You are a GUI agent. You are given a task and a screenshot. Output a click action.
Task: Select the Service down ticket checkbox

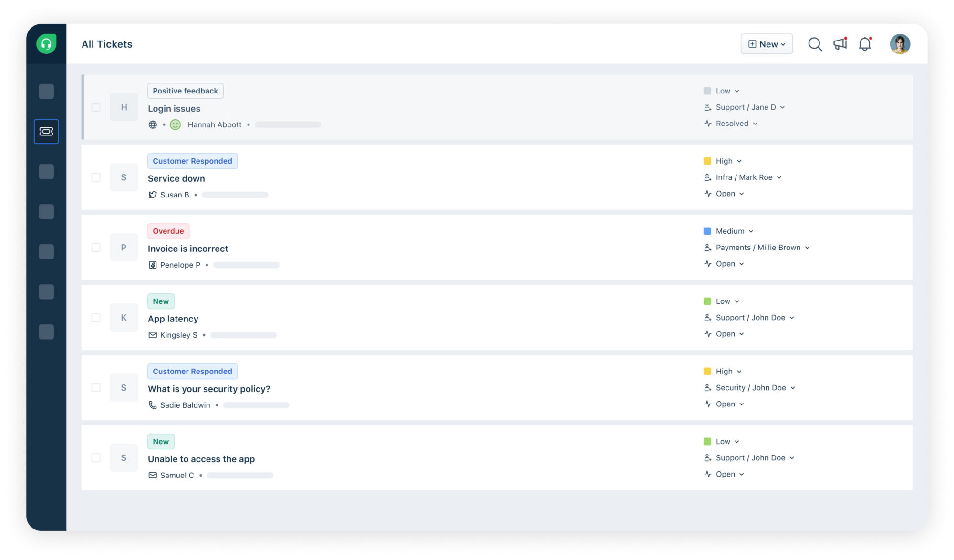click(95, 177)
